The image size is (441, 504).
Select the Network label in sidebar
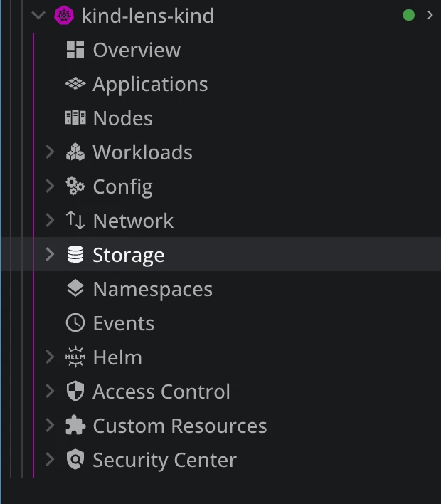point(133,221)
